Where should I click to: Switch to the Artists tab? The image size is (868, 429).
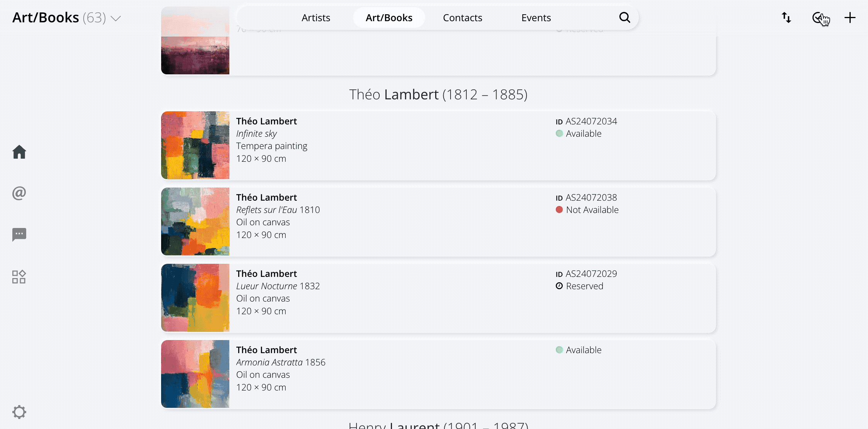pos(316,18)
